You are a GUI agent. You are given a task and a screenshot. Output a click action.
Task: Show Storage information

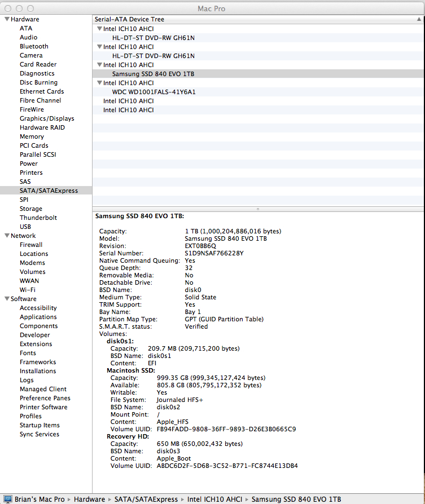coord(31,208)
